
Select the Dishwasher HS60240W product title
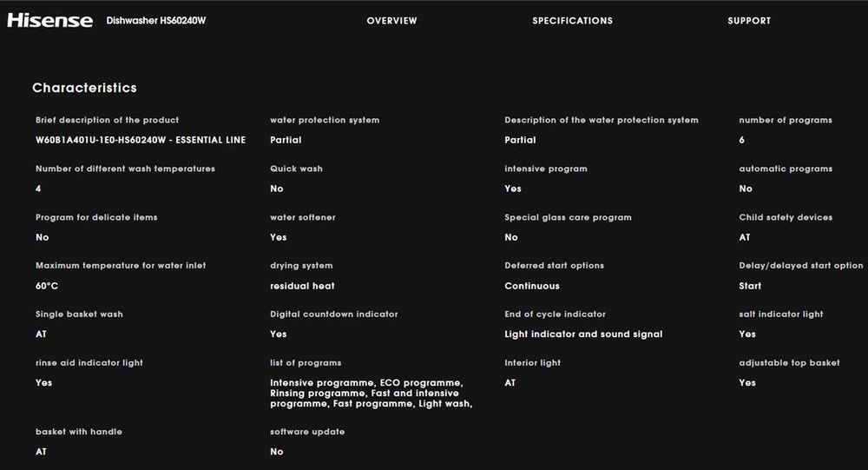pos(156,21)
